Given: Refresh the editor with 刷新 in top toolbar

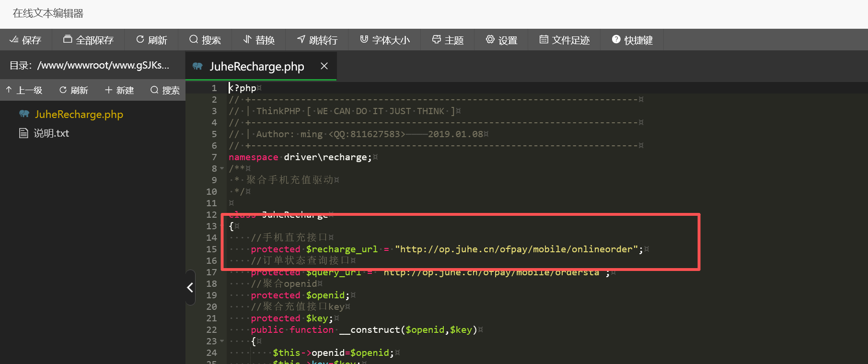Looking at the screenshot, I should click(151, 40).
